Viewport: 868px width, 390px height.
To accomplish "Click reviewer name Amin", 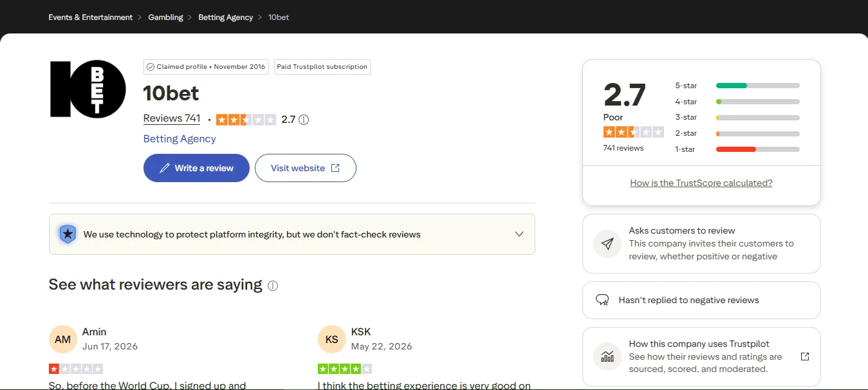I will click(95, 332).
